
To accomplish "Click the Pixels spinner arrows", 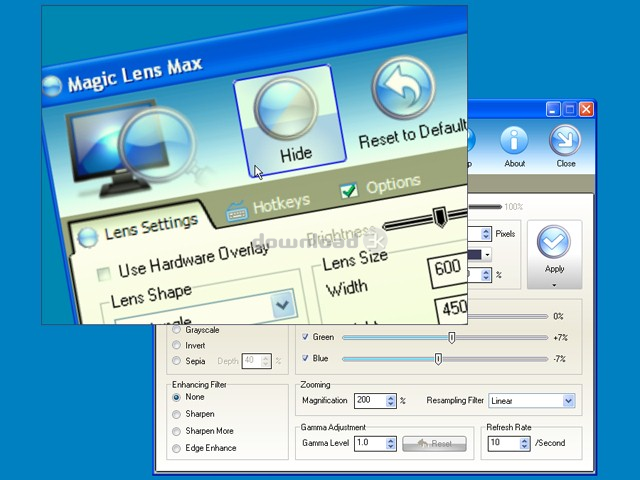I will [486, 234].
